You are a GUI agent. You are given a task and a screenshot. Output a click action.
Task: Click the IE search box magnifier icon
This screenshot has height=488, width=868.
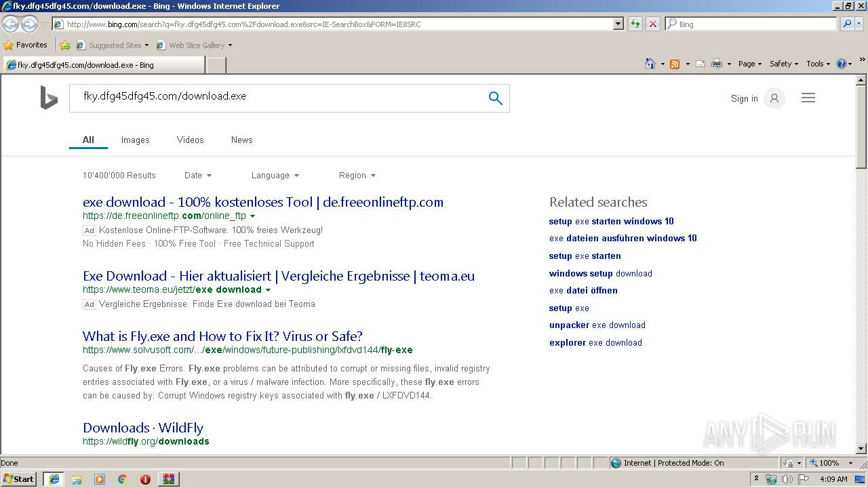pos(847,24)
